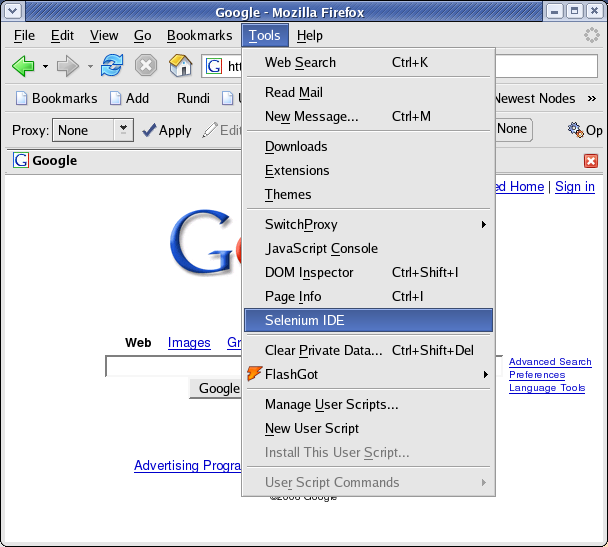Close the tab with the red X
The height and width of the screenshot is (547, 608).
click(591, 160)
